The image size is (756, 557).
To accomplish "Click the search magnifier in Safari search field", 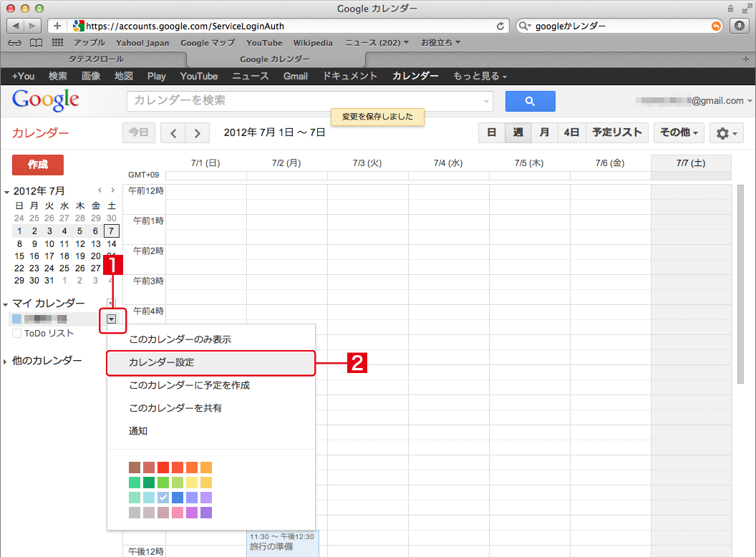I will (x=524, y=26).
